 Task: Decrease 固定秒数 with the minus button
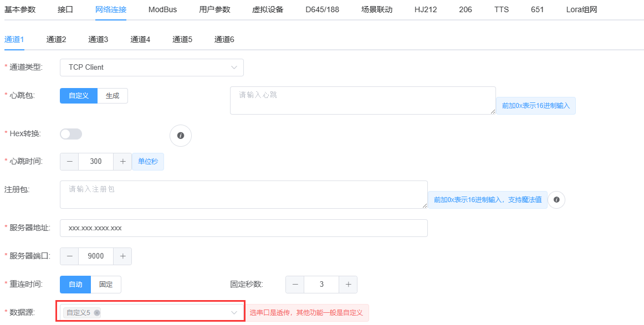click(295, 285)
